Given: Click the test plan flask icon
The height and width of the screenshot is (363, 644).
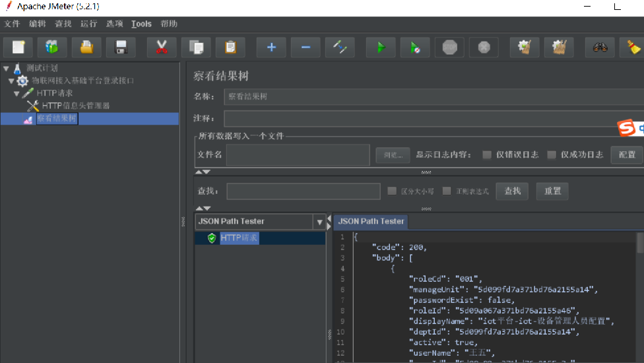Looking at the screenshot, I should click(x=17, y=68).
